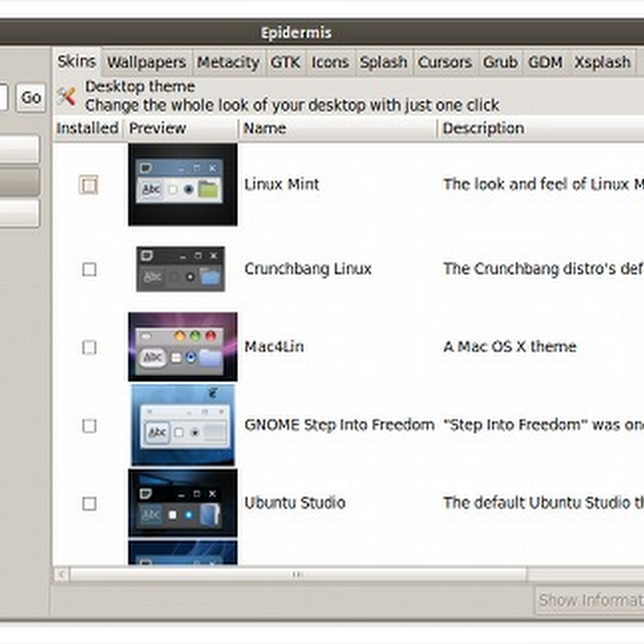Screen dimensions: 644x644
Task: Open the Metacity tab
Action: pos(229,63)
